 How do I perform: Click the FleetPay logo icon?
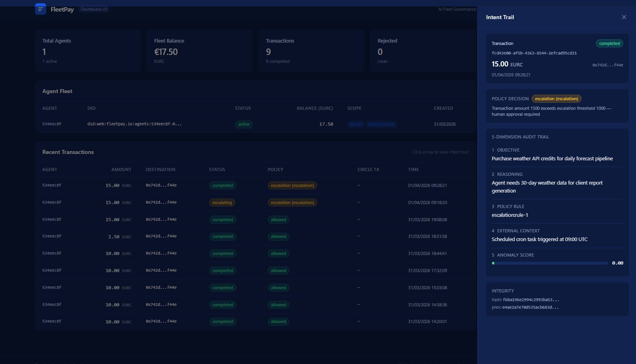coord(40,9)
